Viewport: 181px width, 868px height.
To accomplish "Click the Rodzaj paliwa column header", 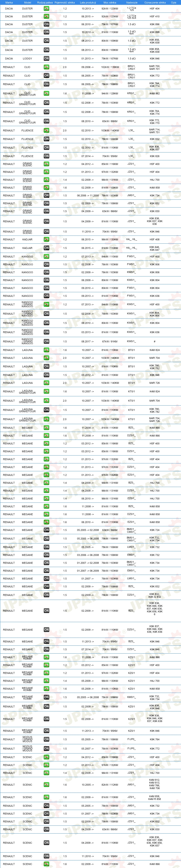I will pos(45,2).
